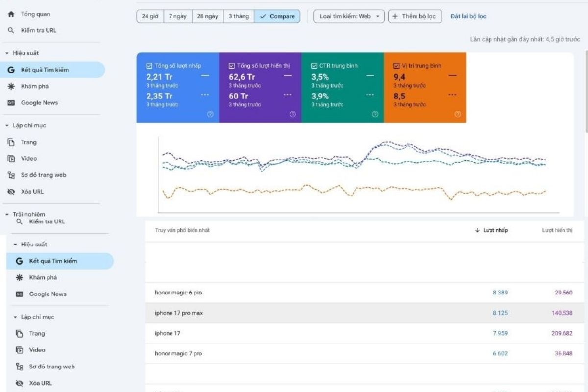Click Đặt lại bộ lọc link
The height and width of the screenshot is (392, 588).
coord(468,16)
